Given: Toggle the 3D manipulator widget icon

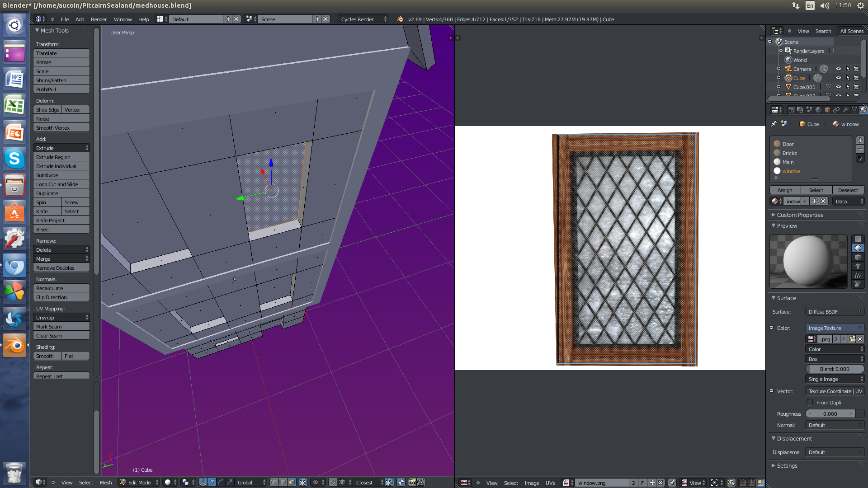Looking at the screenshot, I should click(x=203, y=482).
